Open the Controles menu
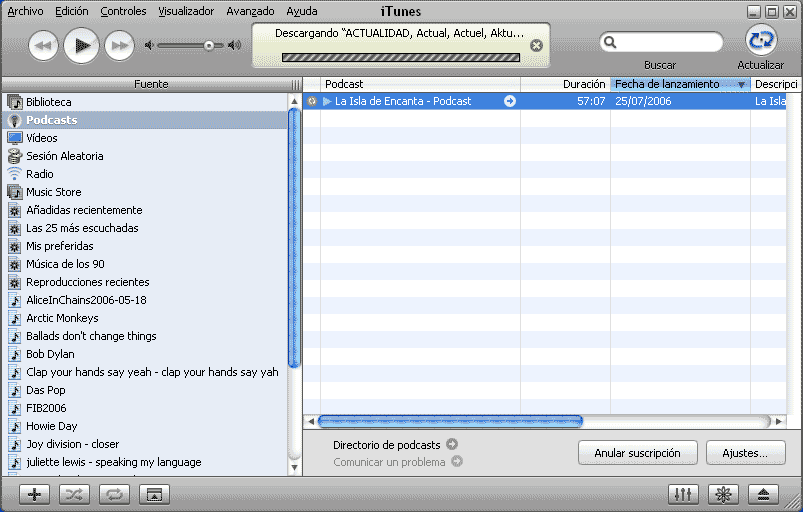Screen dimensions: 803x512 123,11
